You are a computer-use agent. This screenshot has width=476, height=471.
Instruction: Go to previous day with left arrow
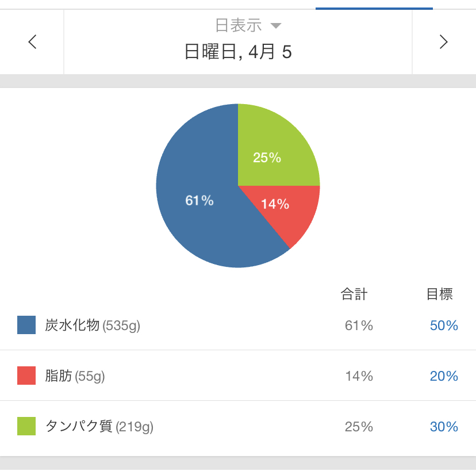click(33, 41)
